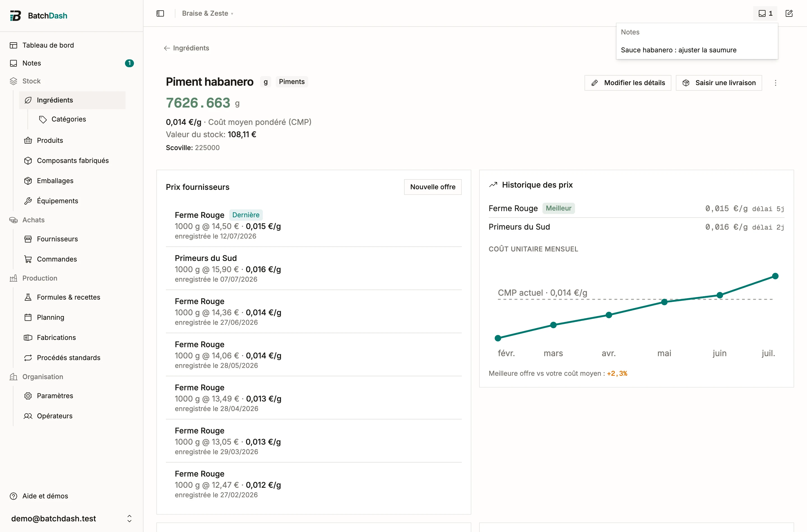Viewport: 807px width, 532px height.
Task: Click the BatchDash logo icon
Action: [15, 16]
